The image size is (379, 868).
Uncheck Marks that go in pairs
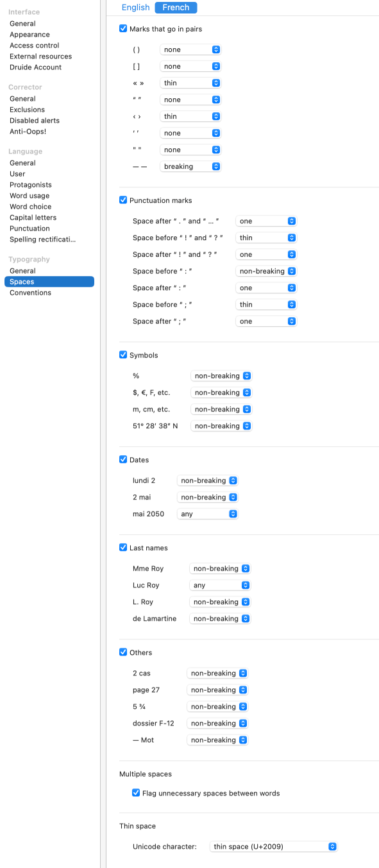click(123, 29)
